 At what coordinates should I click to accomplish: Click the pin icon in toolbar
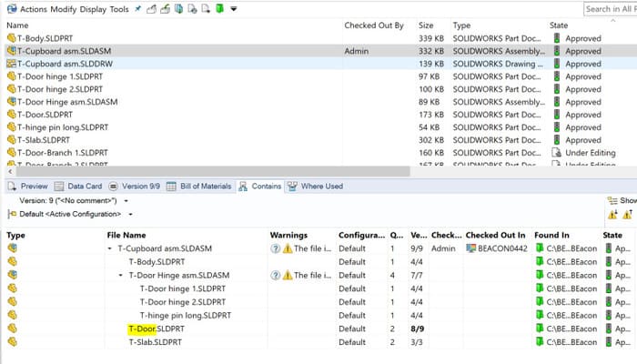[138, 8]
